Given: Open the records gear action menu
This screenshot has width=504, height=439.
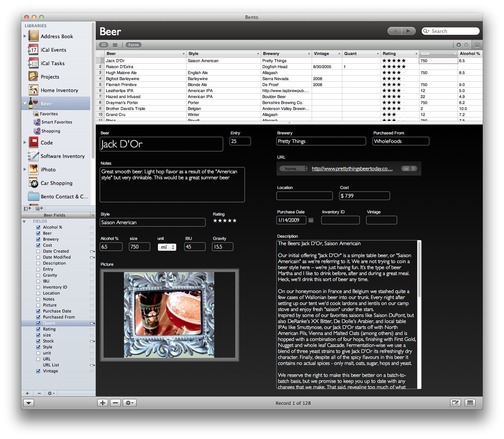Looking at the screenshot, I should tap(129, 403).
